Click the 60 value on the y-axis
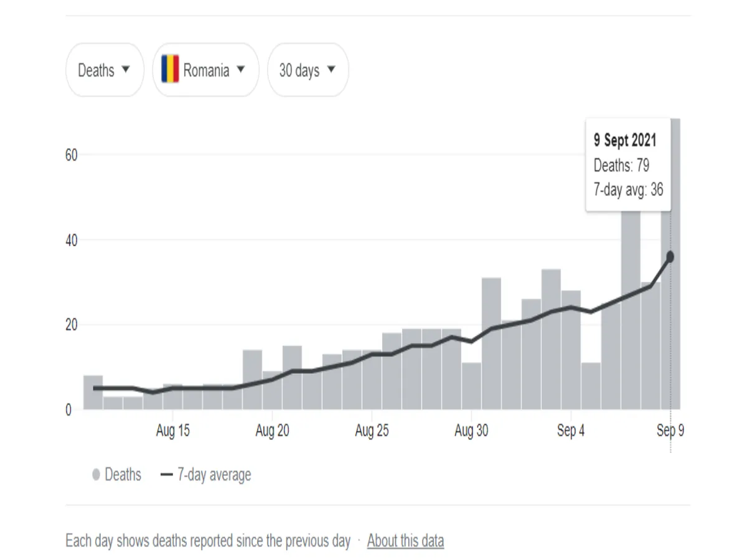The image size is (747, 560). click(x=71, y=155)
